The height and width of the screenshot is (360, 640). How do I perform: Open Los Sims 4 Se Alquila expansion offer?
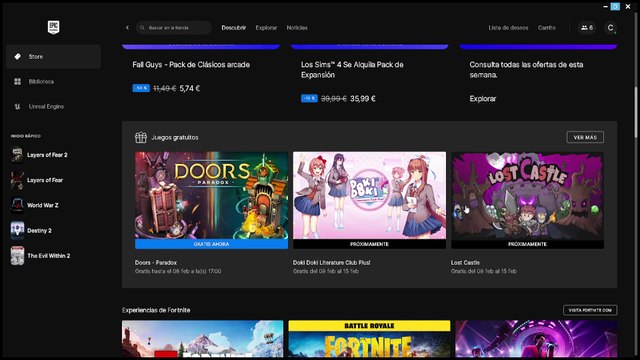(x=352, y=70)
